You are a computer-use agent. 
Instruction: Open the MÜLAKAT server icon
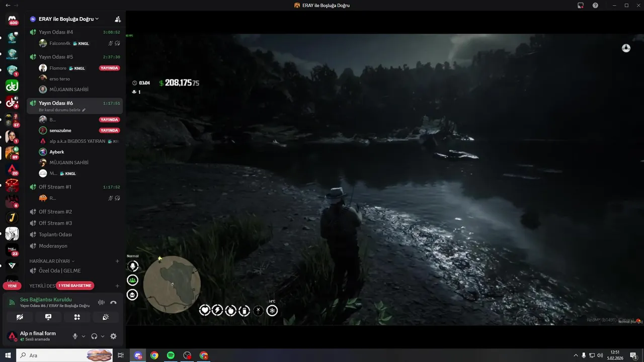[x=12, y=54]
